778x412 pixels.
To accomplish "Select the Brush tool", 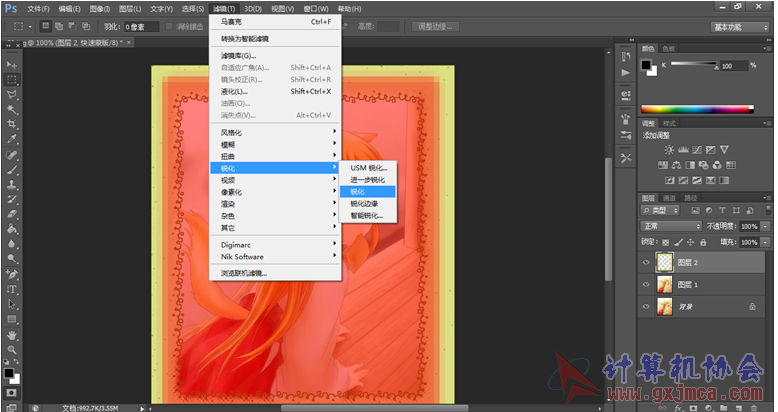I will point(11,170).
